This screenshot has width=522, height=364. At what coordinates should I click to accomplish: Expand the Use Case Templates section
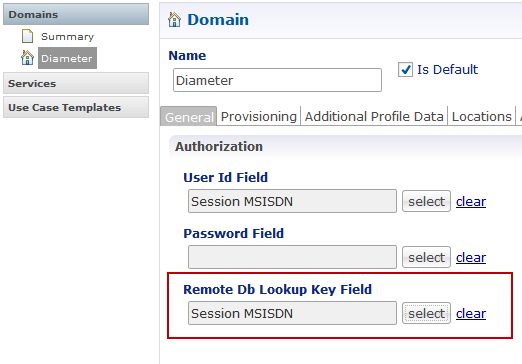click(76, 107)
